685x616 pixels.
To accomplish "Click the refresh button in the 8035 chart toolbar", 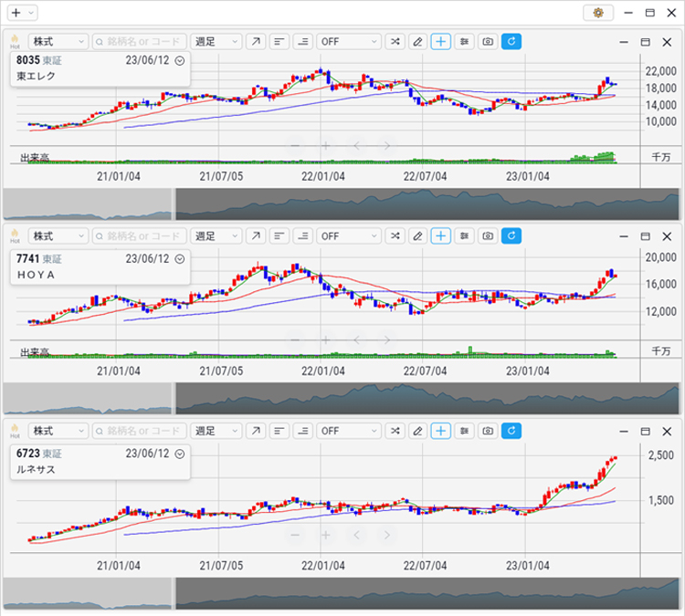I will tap(511, 42).
